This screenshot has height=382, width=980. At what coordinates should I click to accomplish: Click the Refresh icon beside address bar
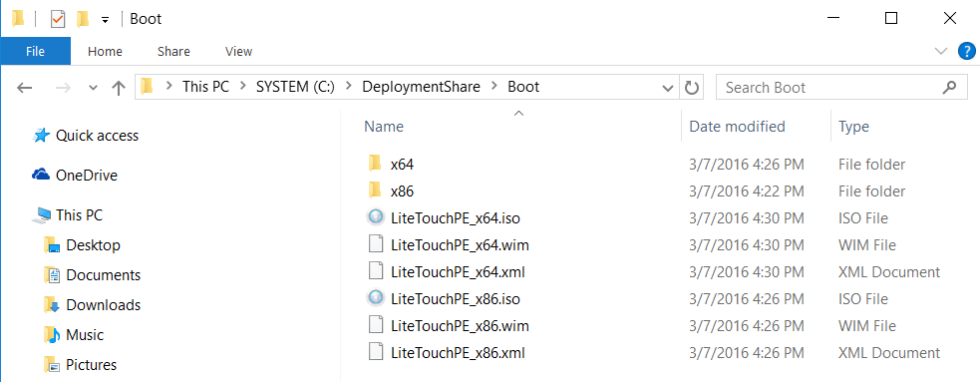691,88
